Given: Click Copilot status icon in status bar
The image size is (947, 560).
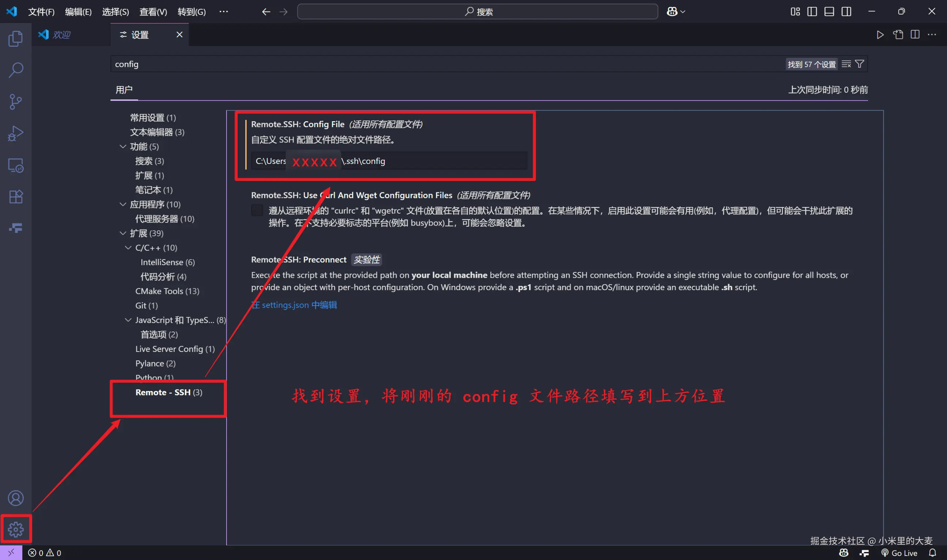Looking at the screenshot, I should pos(844,553).
